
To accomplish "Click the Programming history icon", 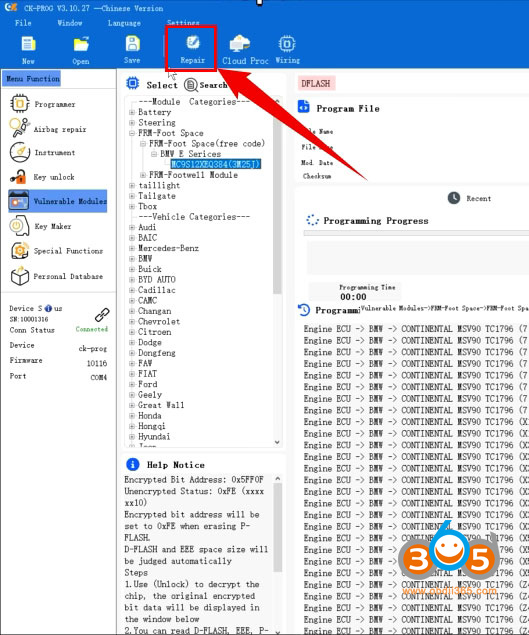I will [304, 310].
